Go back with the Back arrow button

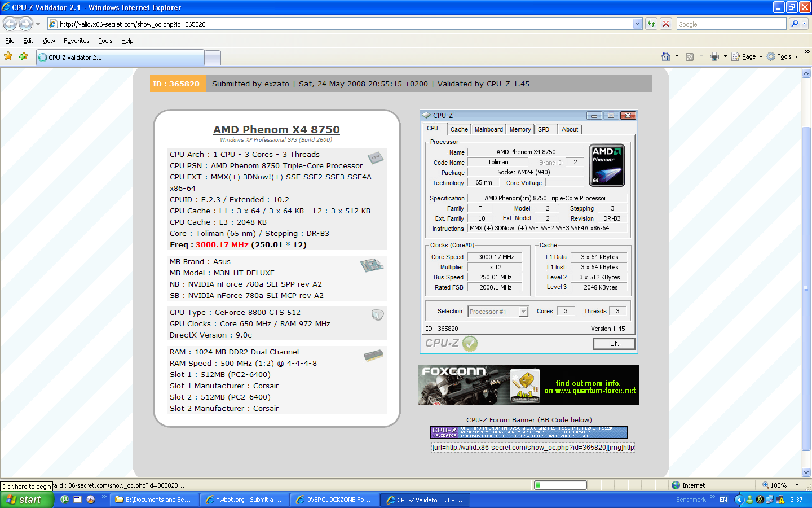[x=10, y=24]
